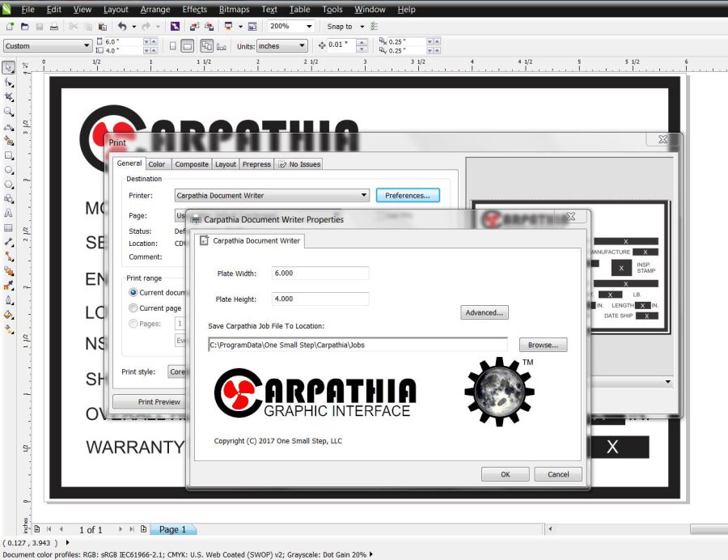The width and height of the screenshot is (728, 560).
Task: Click the Export toolbar icon
Action: pos(210,27)
